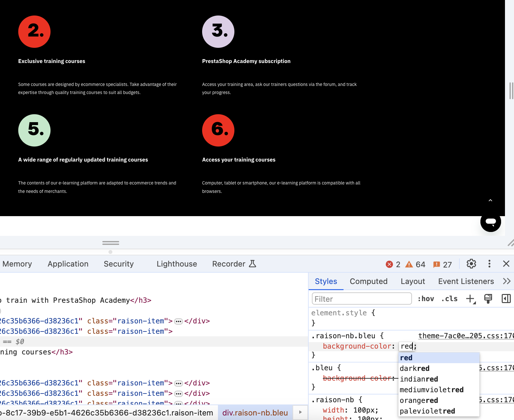Viewport: 514px width, 420px height.
Task: Click the .bleu selector text
Action: pyautogui.click(x=322, y=368)
